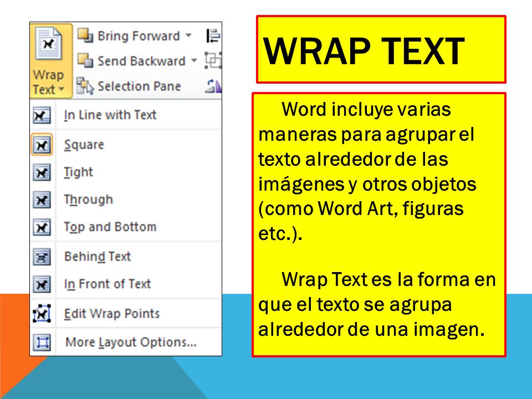
Task: Click the Rotate objects icon
Action: pyautogui.click(x=213, y=86)
